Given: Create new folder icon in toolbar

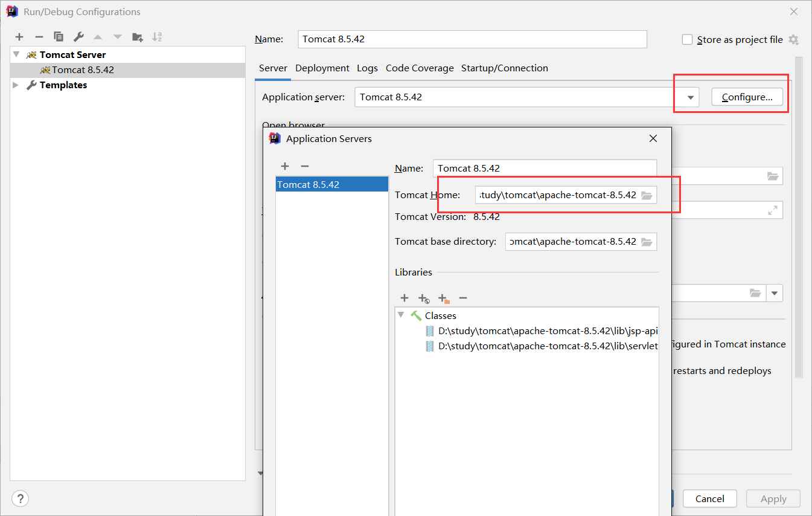Looking at the screenshot, I should click(138, 37).
